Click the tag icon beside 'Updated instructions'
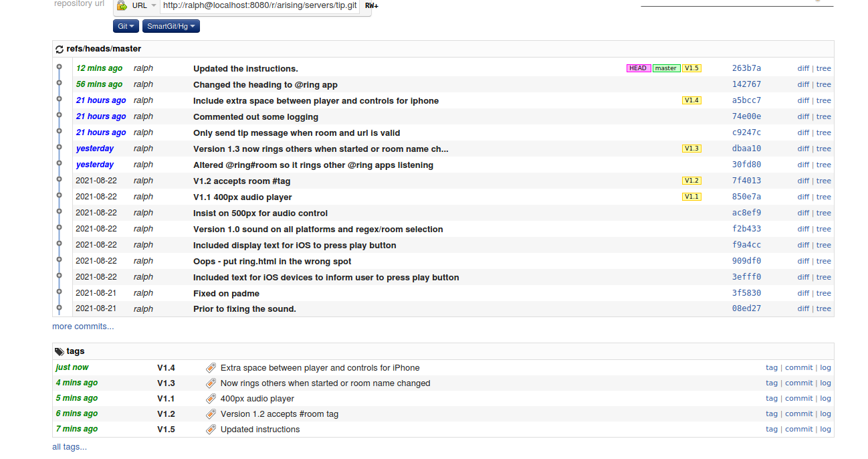 pos(211,430)
